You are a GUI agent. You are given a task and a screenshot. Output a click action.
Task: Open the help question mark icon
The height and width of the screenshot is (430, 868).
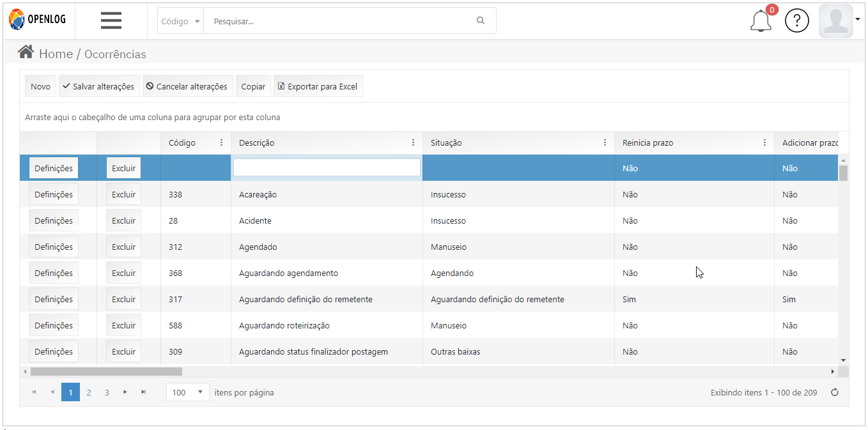(x=797, y=21)
